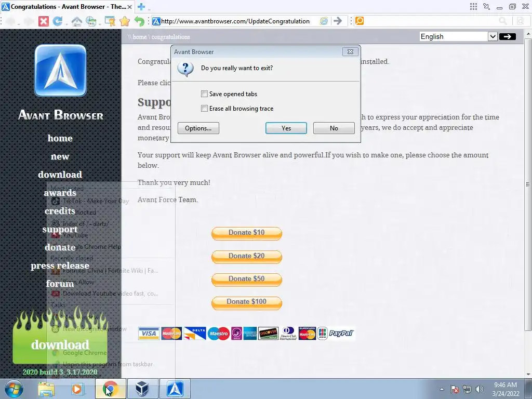The width and height of the screenshot is (532, 399).
Task: Click the orange search engine icon
Action: point(360,21)
